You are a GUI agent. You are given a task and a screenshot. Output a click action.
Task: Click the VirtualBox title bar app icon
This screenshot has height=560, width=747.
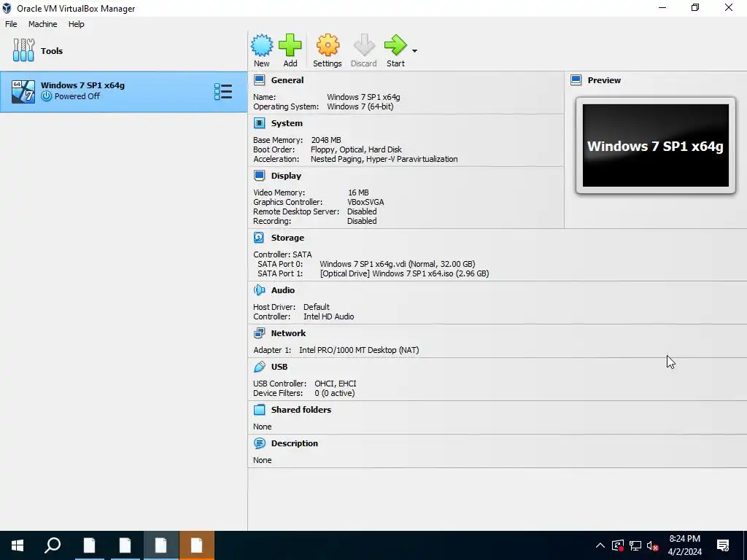point(7,8)
